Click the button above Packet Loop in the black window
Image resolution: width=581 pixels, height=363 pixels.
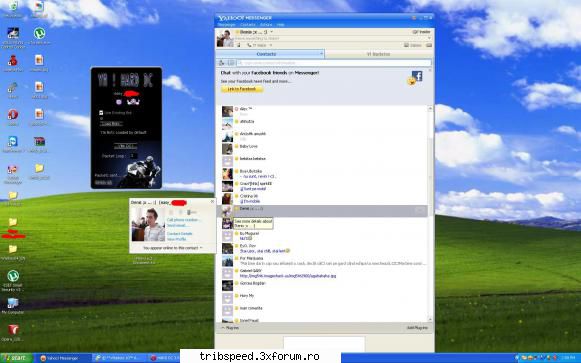click(126, 146)
